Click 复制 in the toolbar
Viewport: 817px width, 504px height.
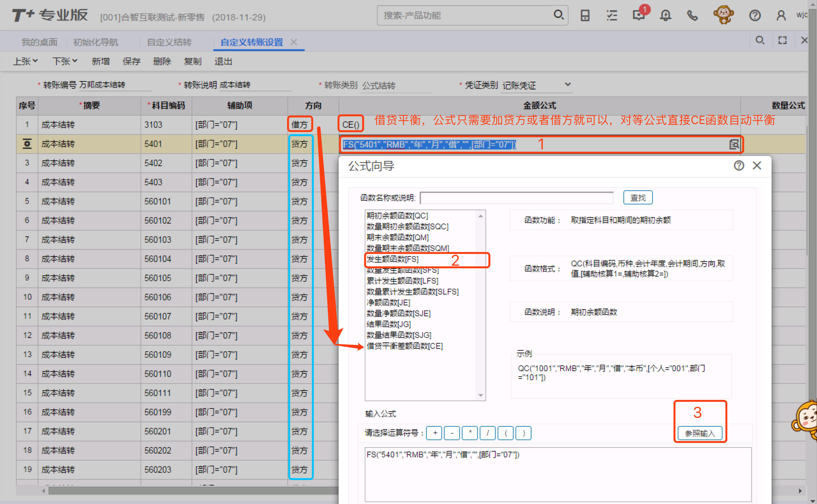(x=193, y=61)
